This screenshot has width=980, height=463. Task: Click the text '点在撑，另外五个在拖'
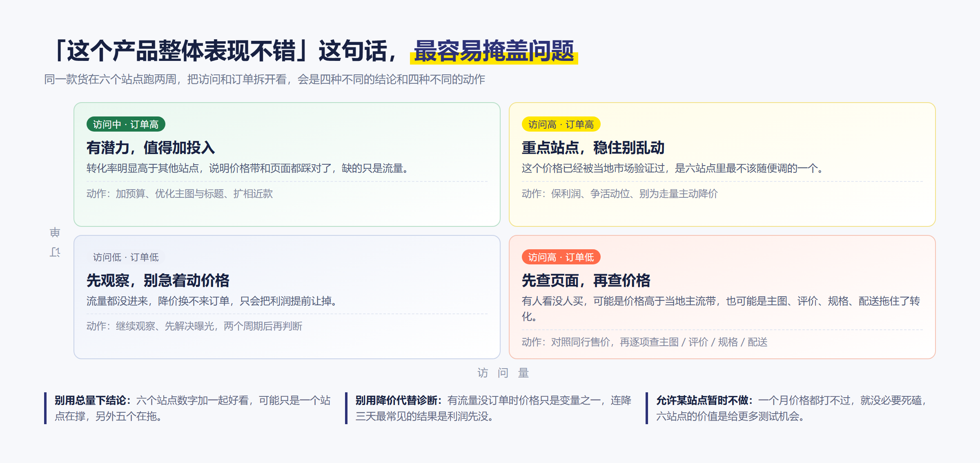[108, 416]
